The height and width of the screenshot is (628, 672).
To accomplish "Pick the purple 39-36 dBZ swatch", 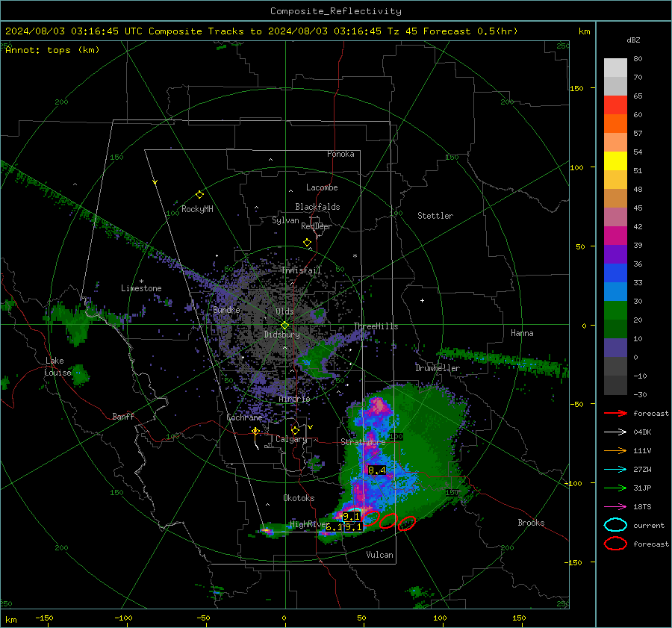I will [615, 254].
